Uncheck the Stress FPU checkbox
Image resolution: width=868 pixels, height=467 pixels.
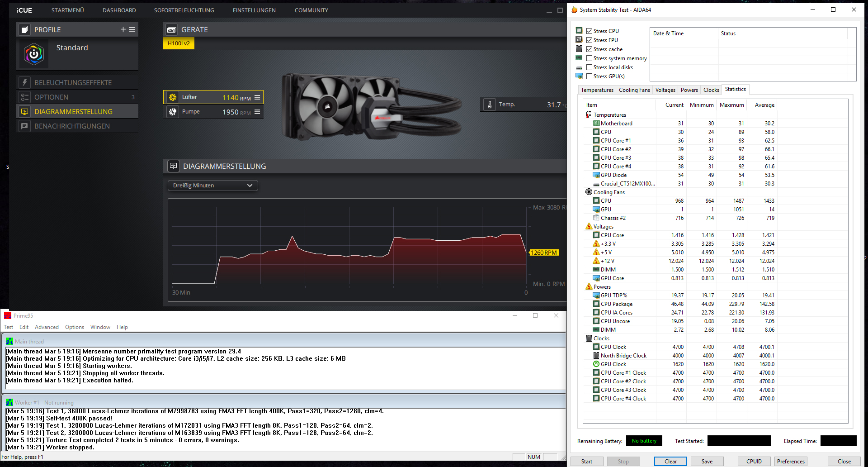coord(589,40)
